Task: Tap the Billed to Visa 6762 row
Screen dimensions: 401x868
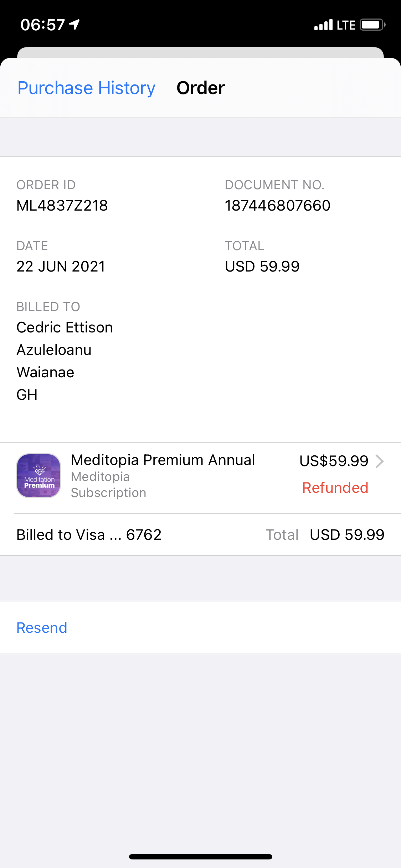Action: click(89, 534)
